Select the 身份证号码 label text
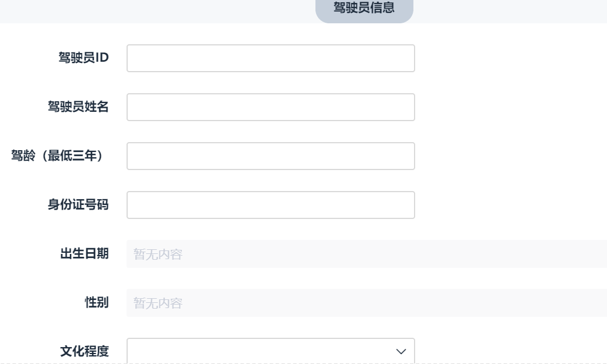The image size is (607, 364). click(78, 205)
